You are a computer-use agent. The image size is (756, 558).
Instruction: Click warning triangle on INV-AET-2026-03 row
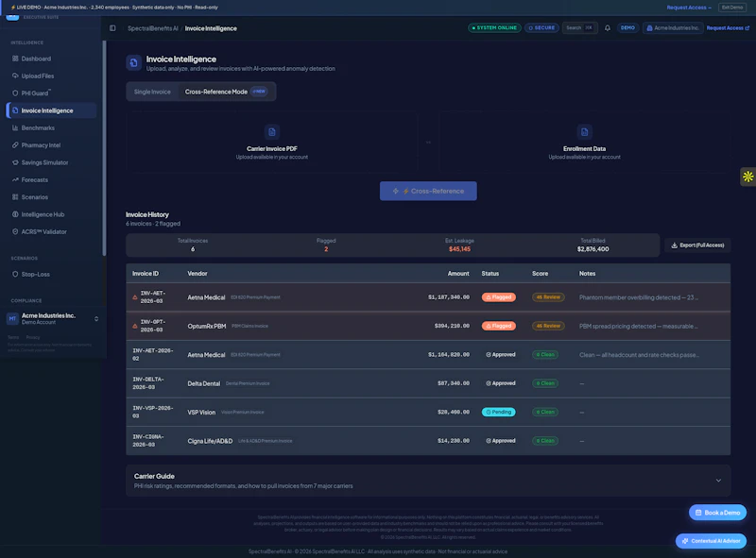click(135, 297)
